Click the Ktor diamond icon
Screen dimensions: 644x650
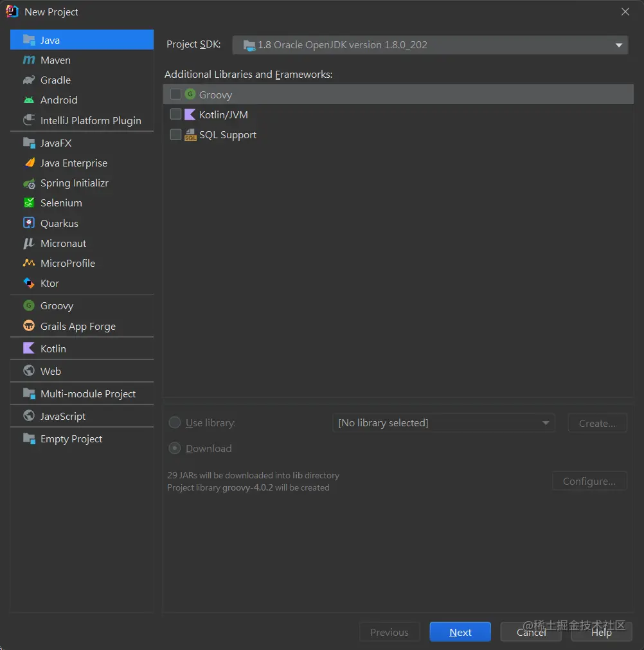29,283
